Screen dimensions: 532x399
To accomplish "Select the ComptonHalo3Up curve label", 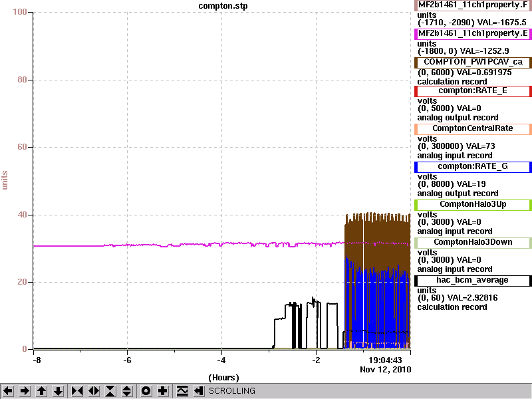I will 473,205.
